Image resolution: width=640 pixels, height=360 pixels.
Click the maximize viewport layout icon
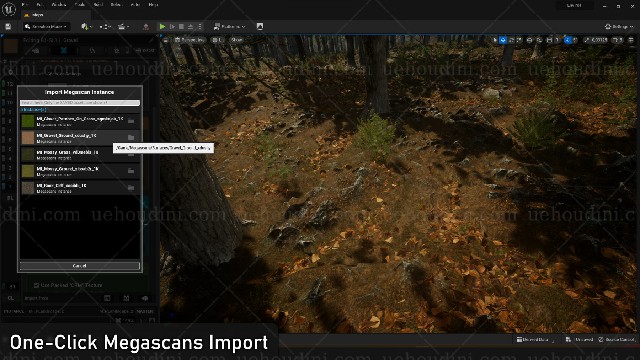631,40
